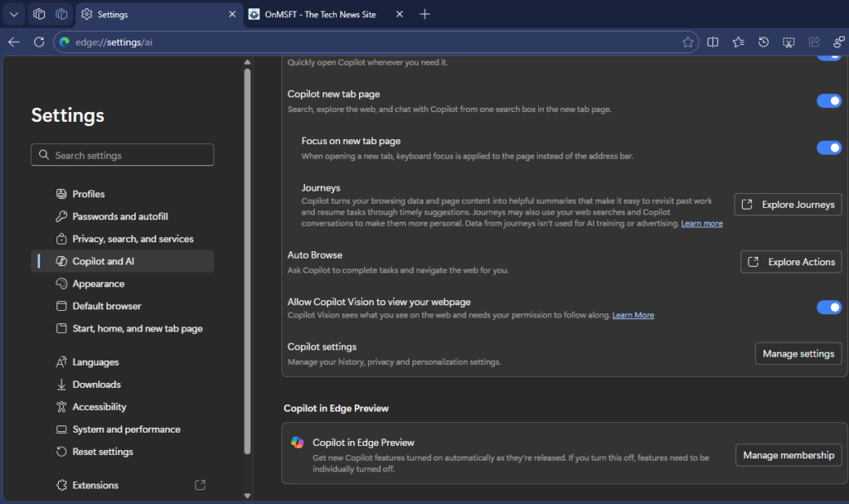
Task: Click the Favorites list icon in toolbar
Action: click(x=738, y=42)
